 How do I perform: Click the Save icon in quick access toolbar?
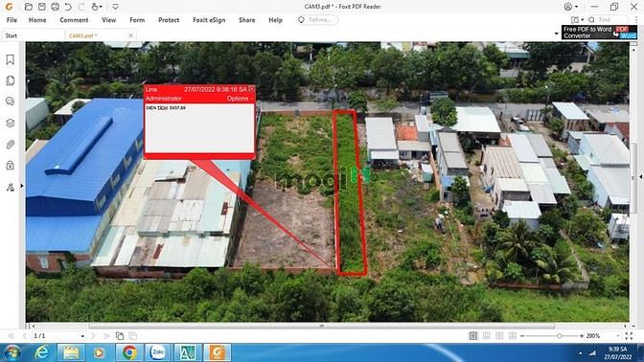click(x=42, y=7)
